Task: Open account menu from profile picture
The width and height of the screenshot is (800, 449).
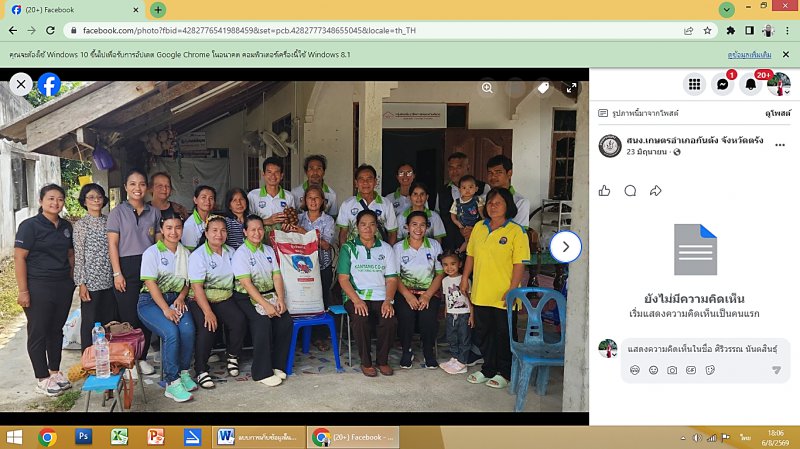Action: tap(779, 84)
